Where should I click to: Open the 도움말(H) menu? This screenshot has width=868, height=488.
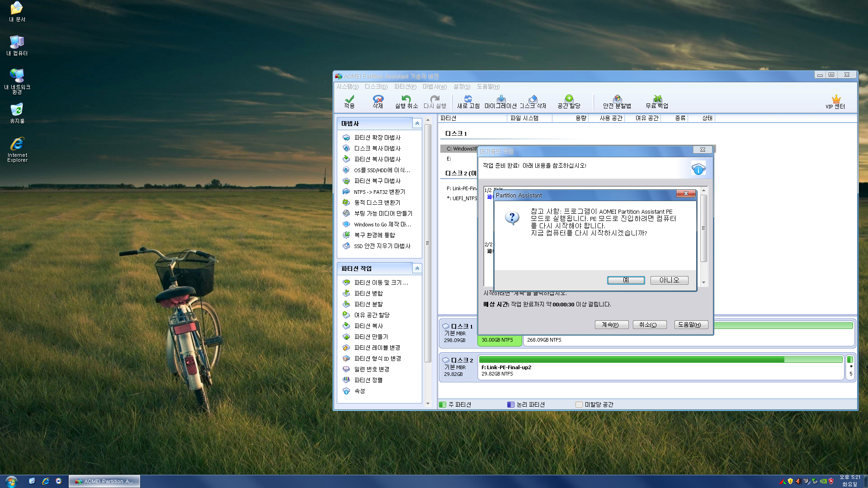pyautogui.click(x=488, y=87)
